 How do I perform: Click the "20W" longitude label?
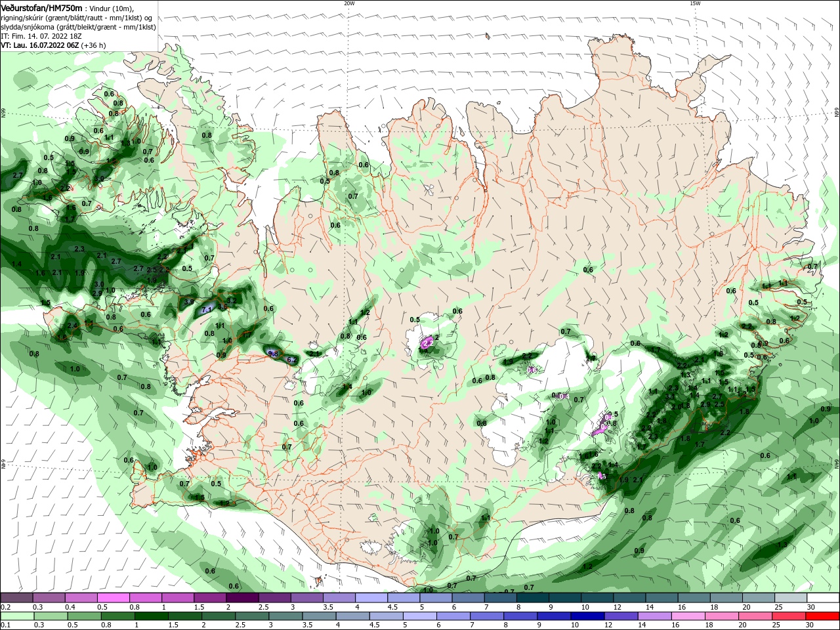click(349, 3)
